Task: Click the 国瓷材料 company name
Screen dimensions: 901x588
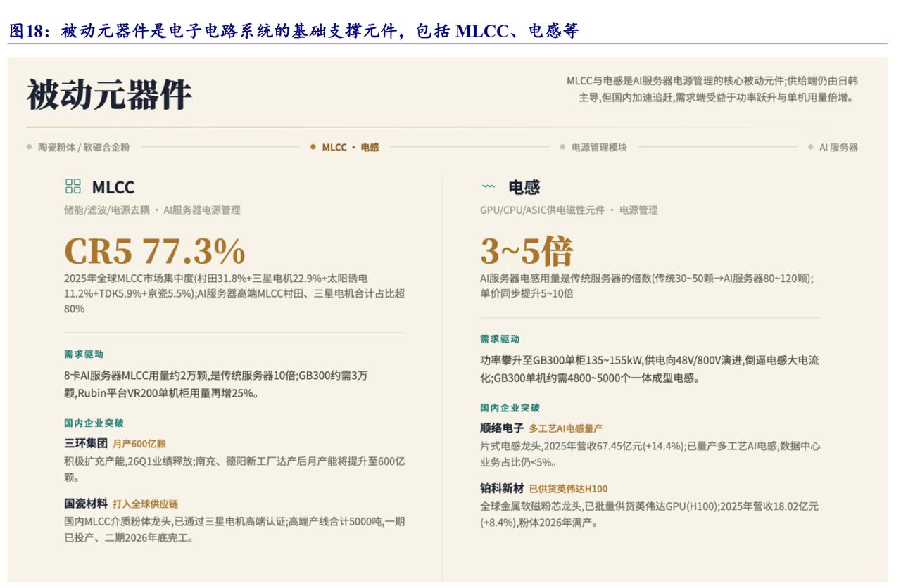Action: pyautogui.click(x=86, y=504)
